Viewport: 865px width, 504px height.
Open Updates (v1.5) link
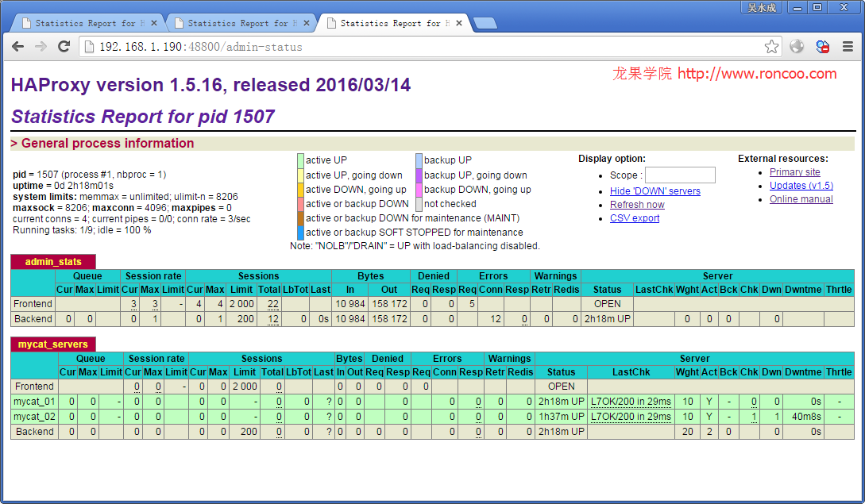[x=801, y=185]
